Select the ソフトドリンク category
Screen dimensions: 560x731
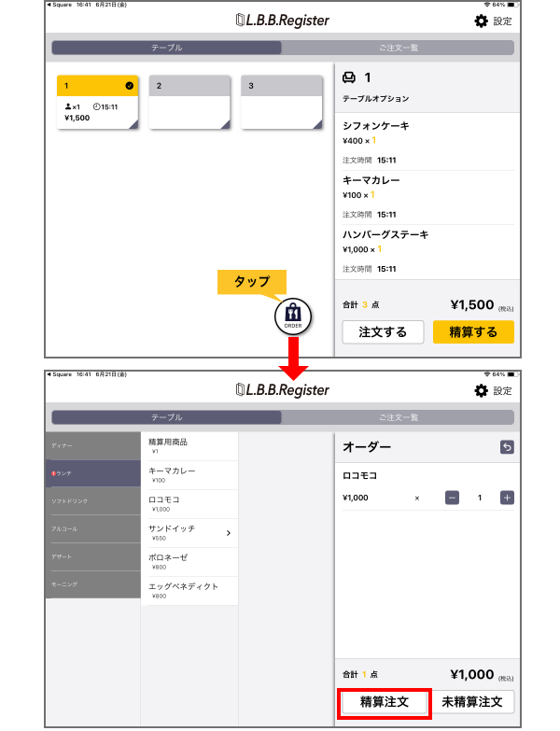[x=92, y=501]
